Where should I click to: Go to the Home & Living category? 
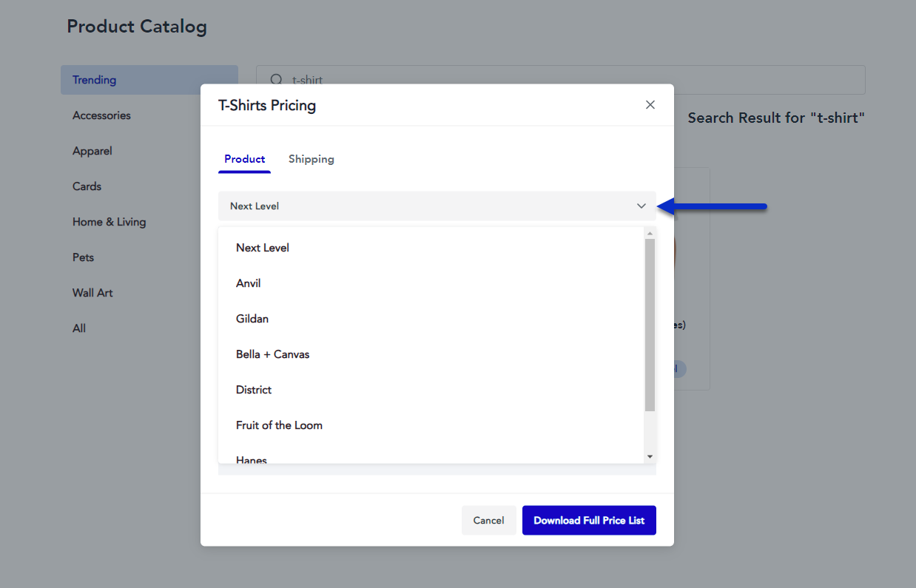[x=109, y=222]
